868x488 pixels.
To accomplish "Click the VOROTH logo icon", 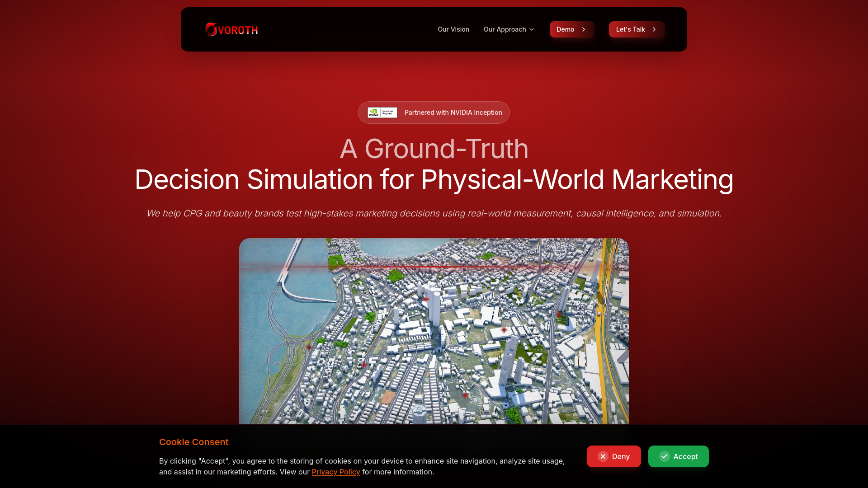I will (x=211, y=29).
